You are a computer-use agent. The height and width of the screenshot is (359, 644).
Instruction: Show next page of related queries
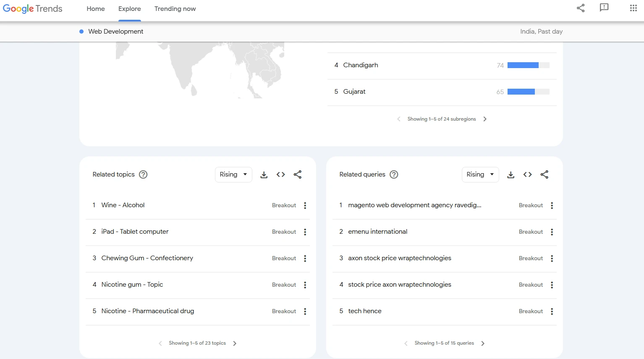tap(483, 343)
